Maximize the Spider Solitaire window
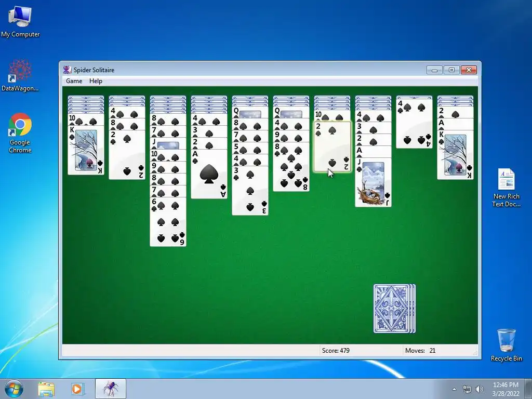532x399 pixels. click(x=451, y=70)
